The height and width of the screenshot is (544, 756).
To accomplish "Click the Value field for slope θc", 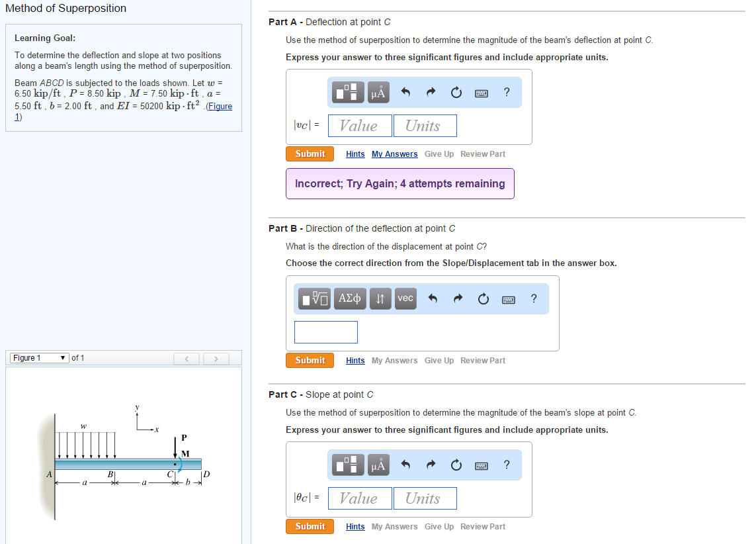I will pos(358,498).
